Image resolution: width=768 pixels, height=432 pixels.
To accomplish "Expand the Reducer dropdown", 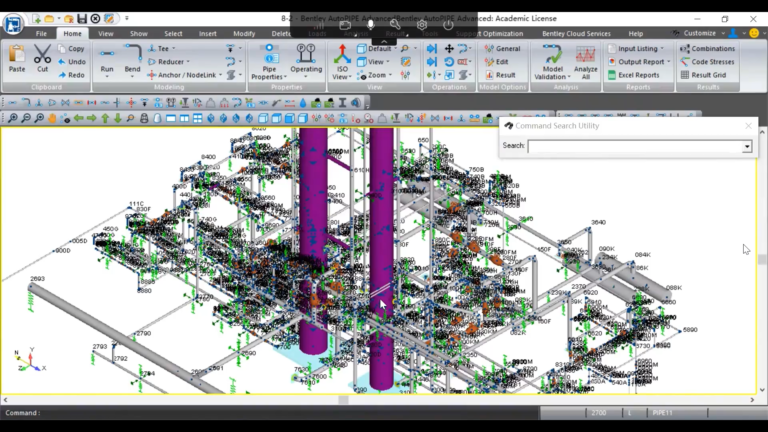I will (188, 62).
